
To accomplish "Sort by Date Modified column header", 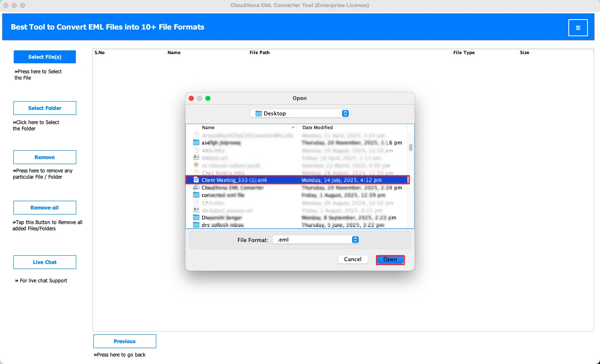I will (x=317, y=127).
